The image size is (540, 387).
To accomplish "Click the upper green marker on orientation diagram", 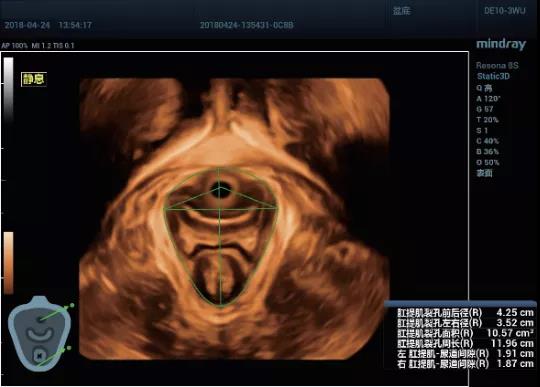I will coord(72,305).
